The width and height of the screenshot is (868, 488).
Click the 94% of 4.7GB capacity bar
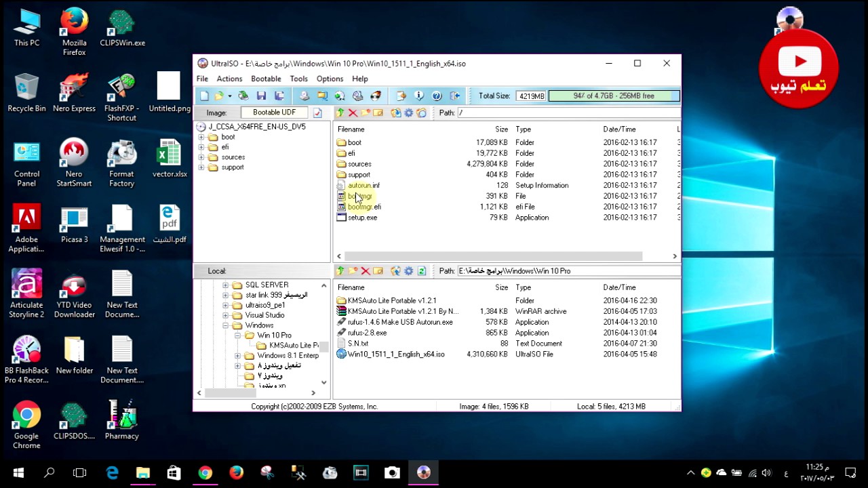(614, 96)
